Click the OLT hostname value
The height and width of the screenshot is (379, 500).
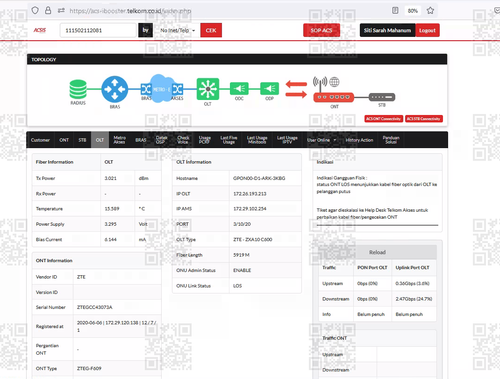tap(259, 178)
